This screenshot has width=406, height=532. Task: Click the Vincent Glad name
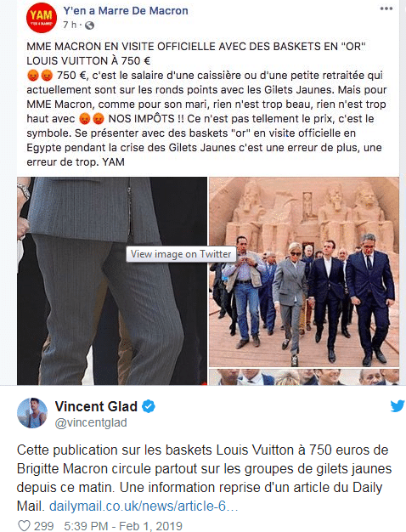click(96, 406)
